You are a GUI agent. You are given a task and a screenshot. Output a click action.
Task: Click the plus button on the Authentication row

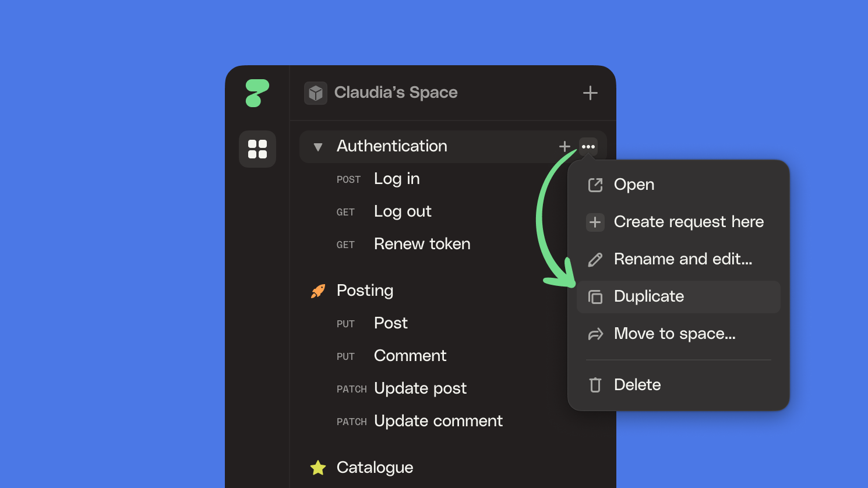point(564,147)
